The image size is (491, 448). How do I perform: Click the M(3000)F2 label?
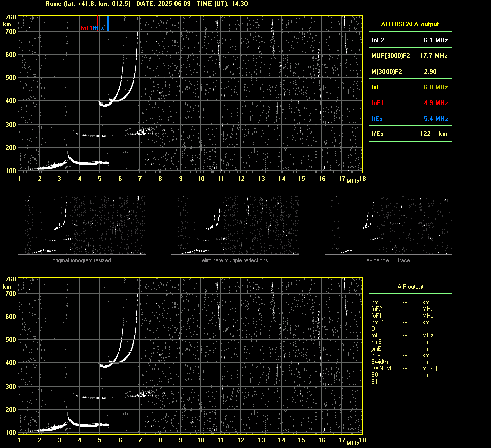click(387, 72)
